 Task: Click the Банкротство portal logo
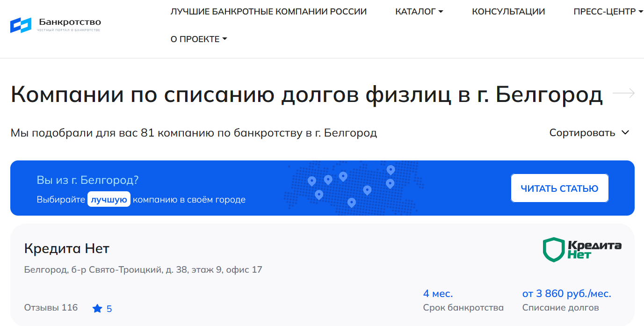click(x=55, y=25)
